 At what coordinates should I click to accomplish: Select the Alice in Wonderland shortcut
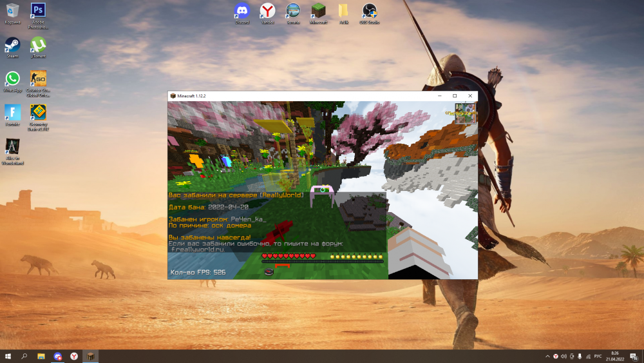[12, 152]
